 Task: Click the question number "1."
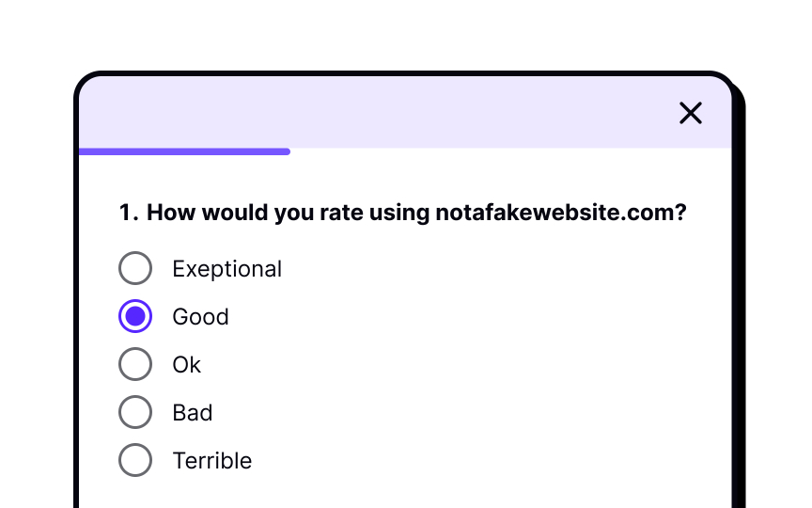click(129, 213)
